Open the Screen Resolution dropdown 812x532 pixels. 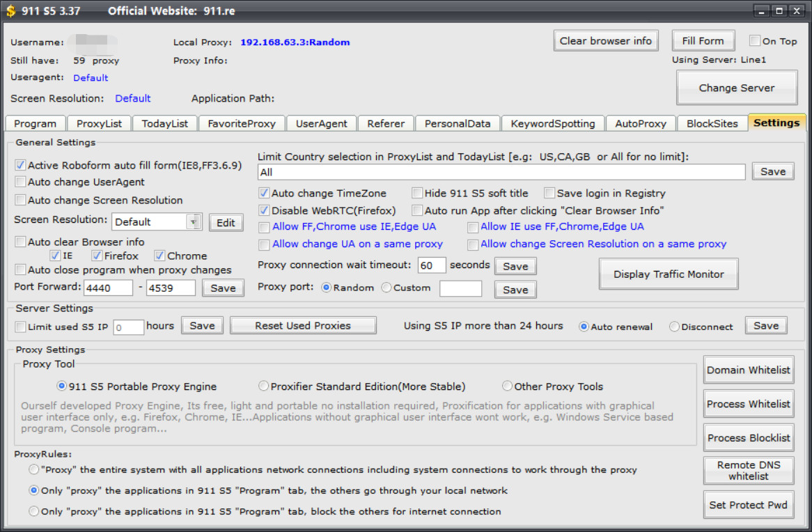[194, 221]
